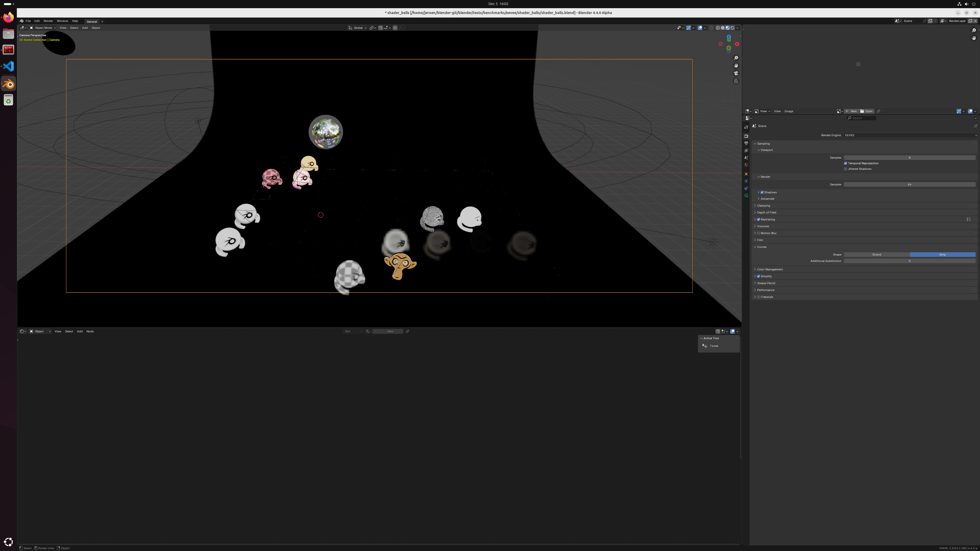
Task: Click the Open image button
Action: click(867, 111)
